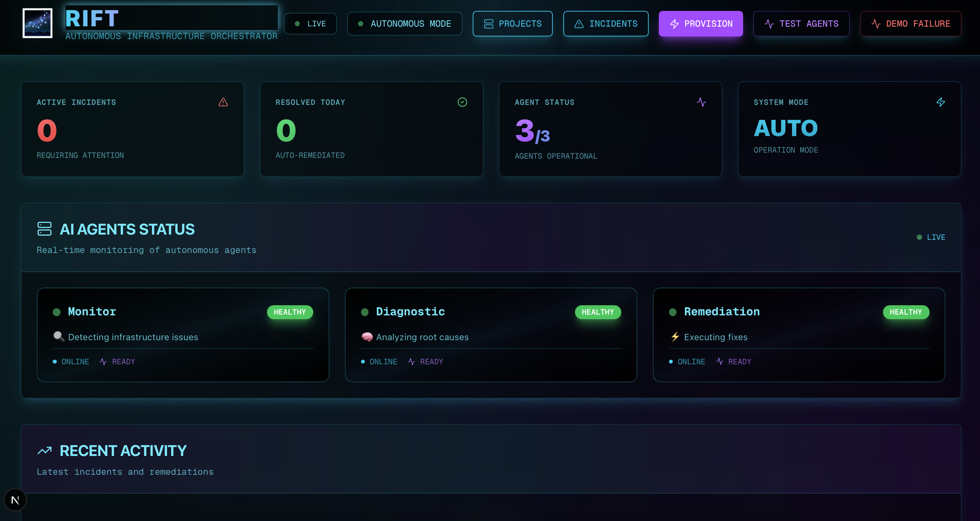Toggle the Autonomous Mode indicator
The image size is (980, 521).
(404, 24)
